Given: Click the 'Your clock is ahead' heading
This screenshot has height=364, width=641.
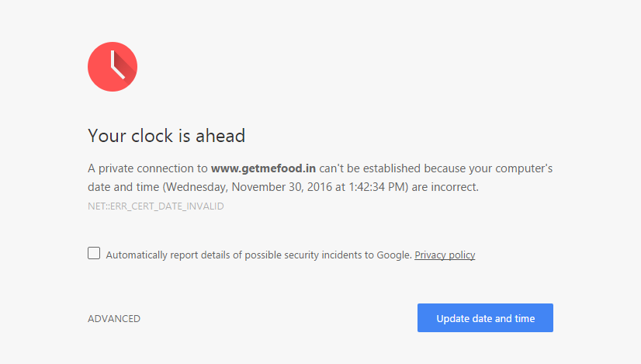Looking at the screenshot, I should [x=166, y=136].
